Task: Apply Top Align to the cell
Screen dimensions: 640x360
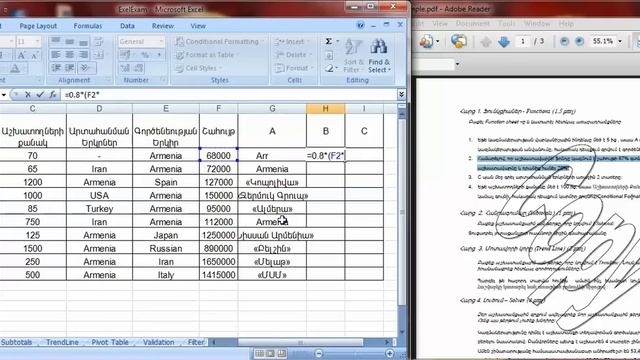Action: tap(56, 41)
